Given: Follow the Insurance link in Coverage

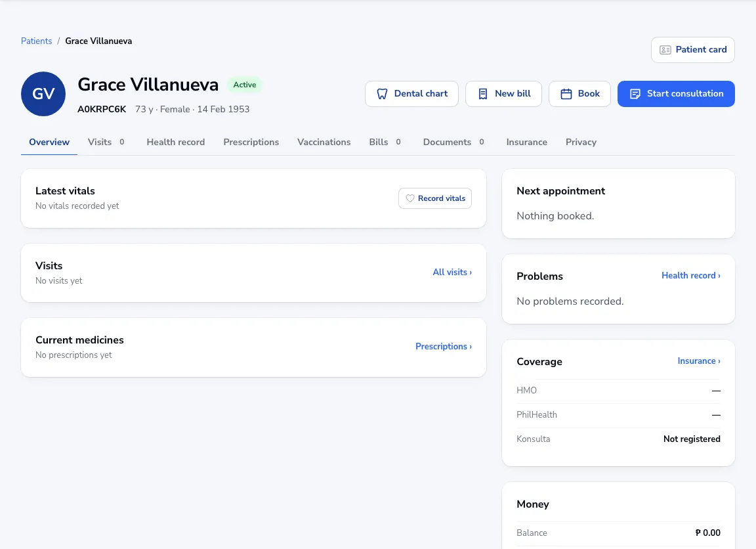Looking at the screenshot, I should (699, 361).
